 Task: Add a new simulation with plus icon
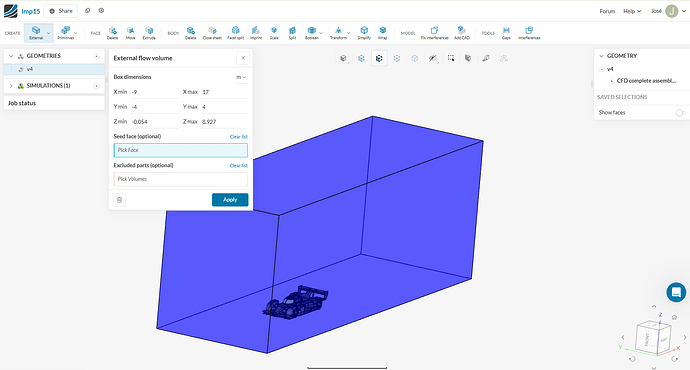(x=96, y=86)
